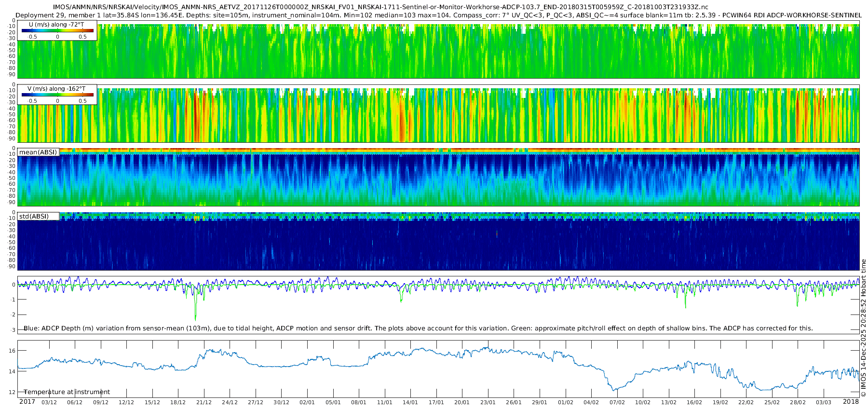Click the 'Temperature at instrument' label
Viewport: 868px width, 410px height.
point(67,392)
